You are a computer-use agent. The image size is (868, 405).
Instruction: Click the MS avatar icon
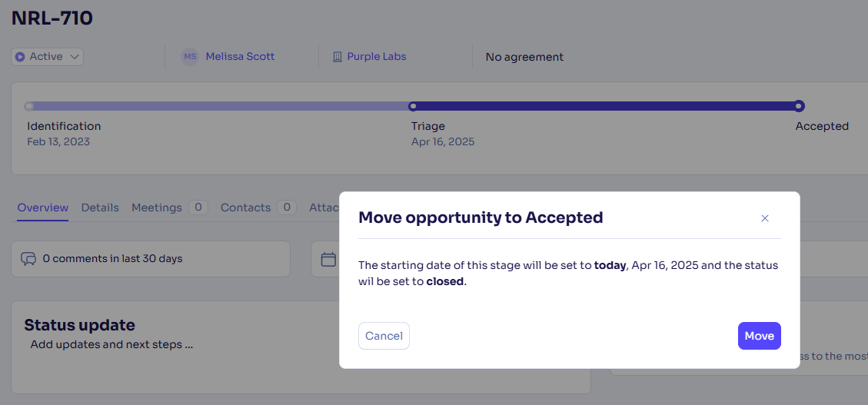190,56
